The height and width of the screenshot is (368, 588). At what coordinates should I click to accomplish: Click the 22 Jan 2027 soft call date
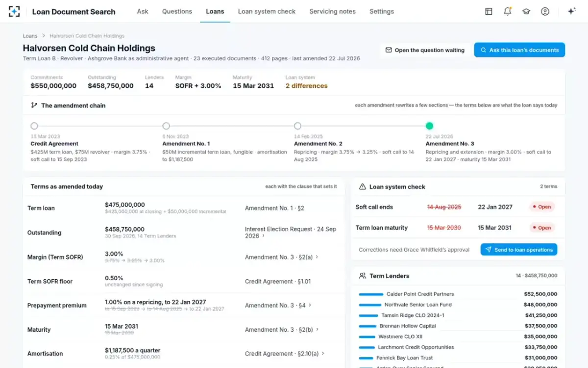coord(495,207)
